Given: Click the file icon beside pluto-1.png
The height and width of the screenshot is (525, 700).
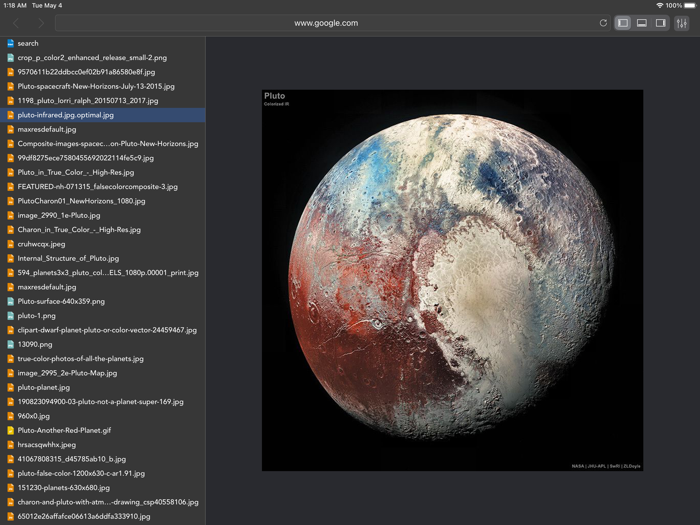Looking at the screenshot, I should coord(11,316).
